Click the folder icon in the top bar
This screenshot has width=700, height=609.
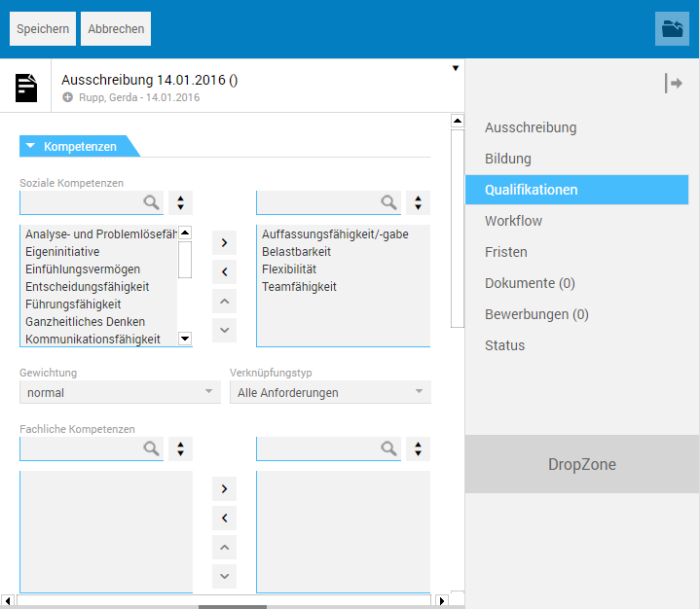click(672, 29)
